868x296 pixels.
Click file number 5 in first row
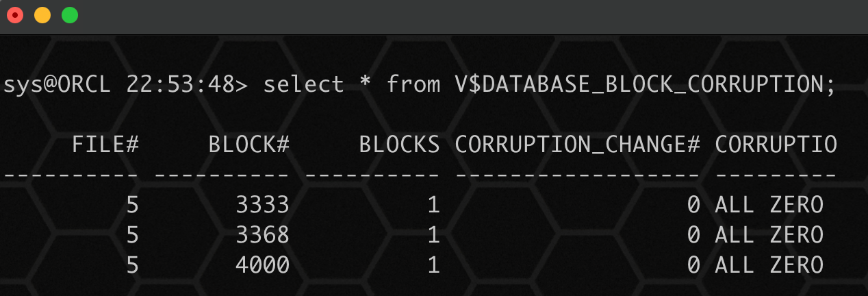click(x=133, y=205)
